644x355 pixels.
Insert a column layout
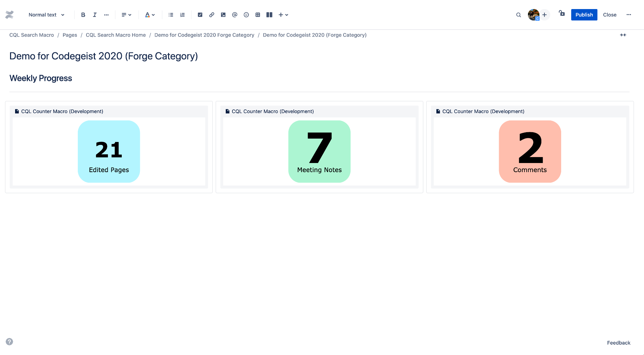point(269,15)
